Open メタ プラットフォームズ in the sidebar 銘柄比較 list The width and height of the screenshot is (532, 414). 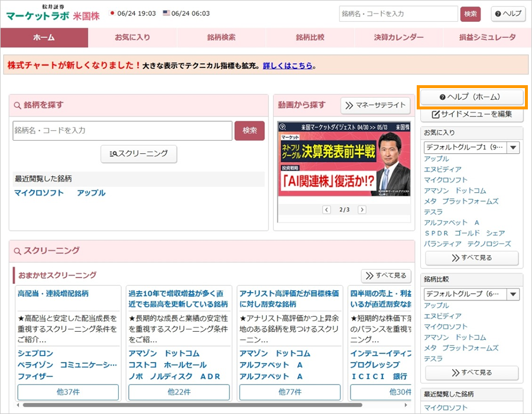coord(462,348)
